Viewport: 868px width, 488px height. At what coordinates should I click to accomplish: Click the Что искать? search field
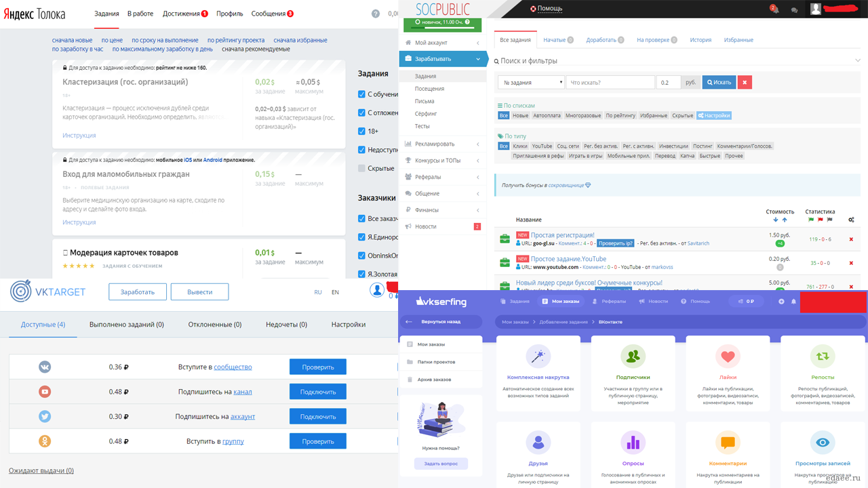(610, 82)
